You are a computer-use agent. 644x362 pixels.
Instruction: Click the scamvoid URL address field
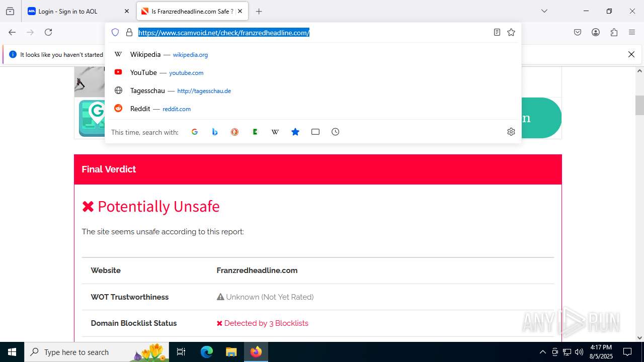point(312,33)
